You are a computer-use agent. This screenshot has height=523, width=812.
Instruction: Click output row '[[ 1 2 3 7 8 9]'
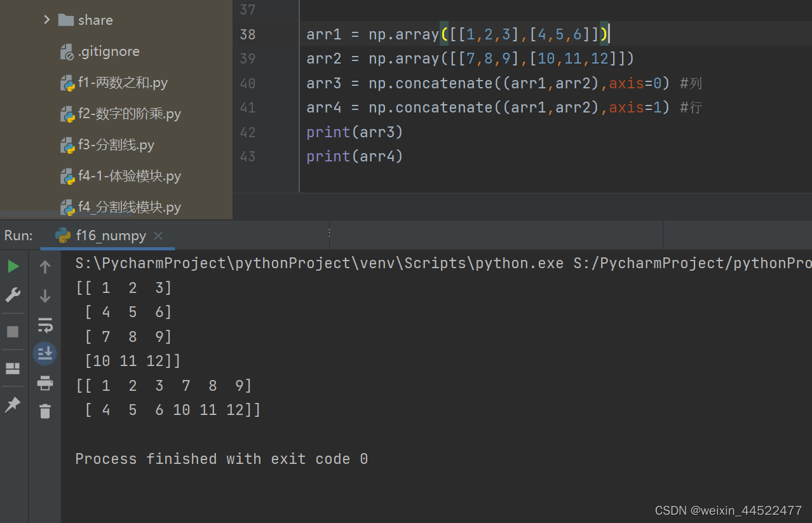coord(164,386)
